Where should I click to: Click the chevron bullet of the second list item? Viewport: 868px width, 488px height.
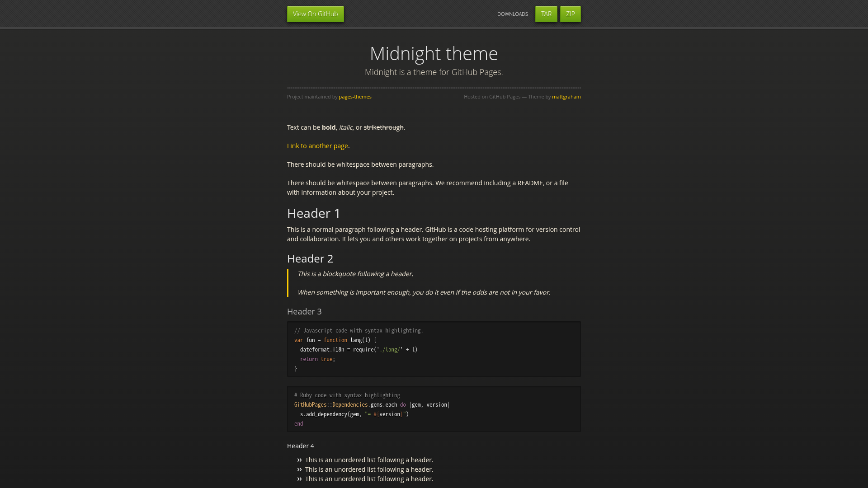[299, 469]
